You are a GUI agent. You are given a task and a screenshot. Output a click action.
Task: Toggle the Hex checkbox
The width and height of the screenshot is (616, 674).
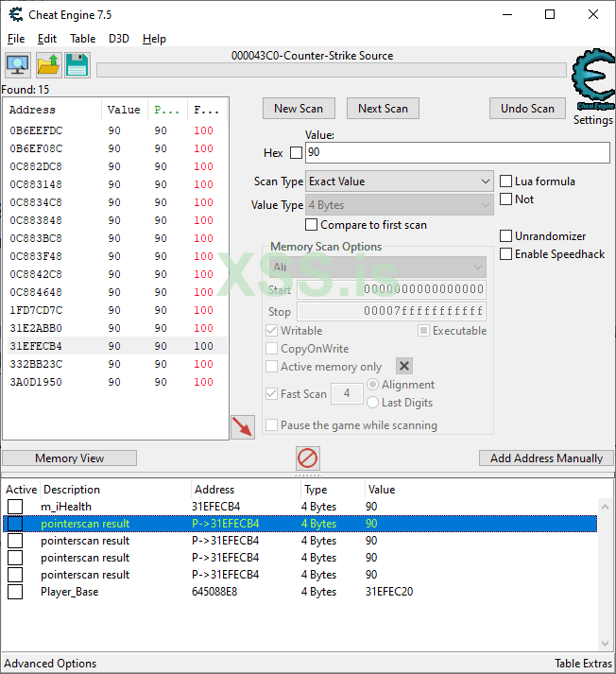296,152
